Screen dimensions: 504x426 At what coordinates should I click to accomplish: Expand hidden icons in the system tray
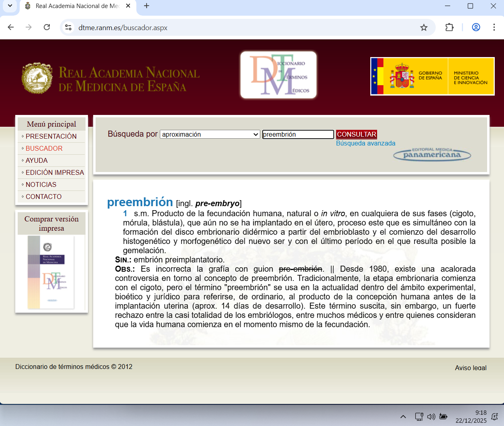coord(403,416)
